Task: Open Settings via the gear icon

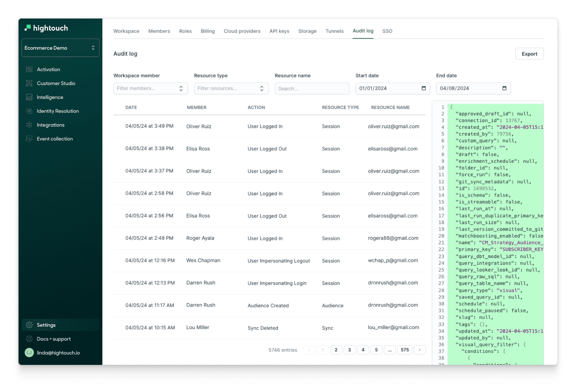Action: tap(29, 325)
